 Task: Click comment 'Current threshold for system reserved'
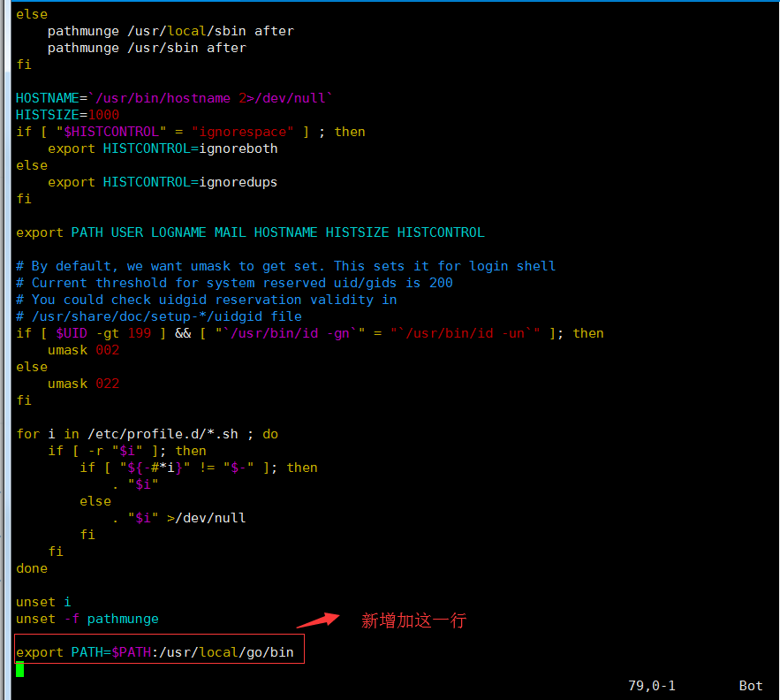tap(234, 283)
